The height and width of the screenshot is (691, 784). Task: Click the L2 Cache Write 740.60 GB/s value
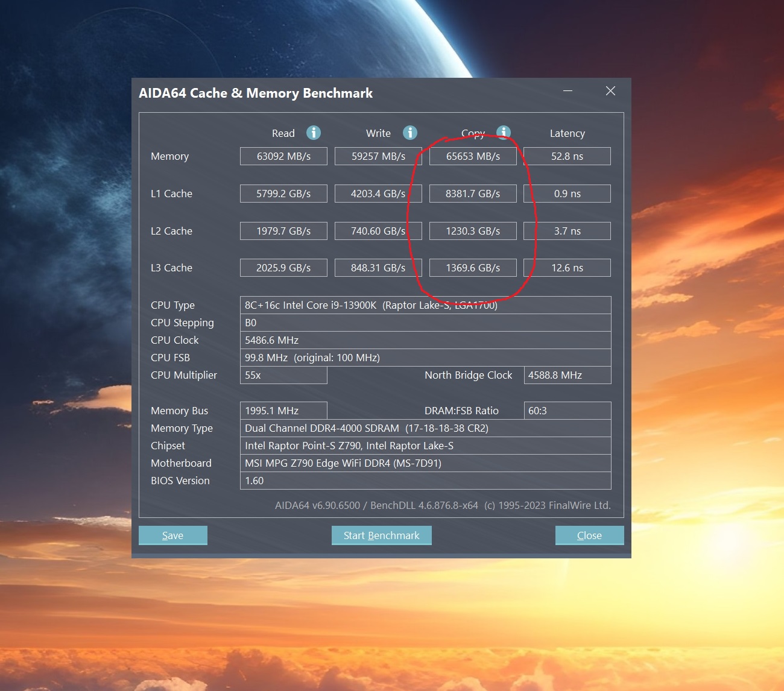(x=378, y=231)
